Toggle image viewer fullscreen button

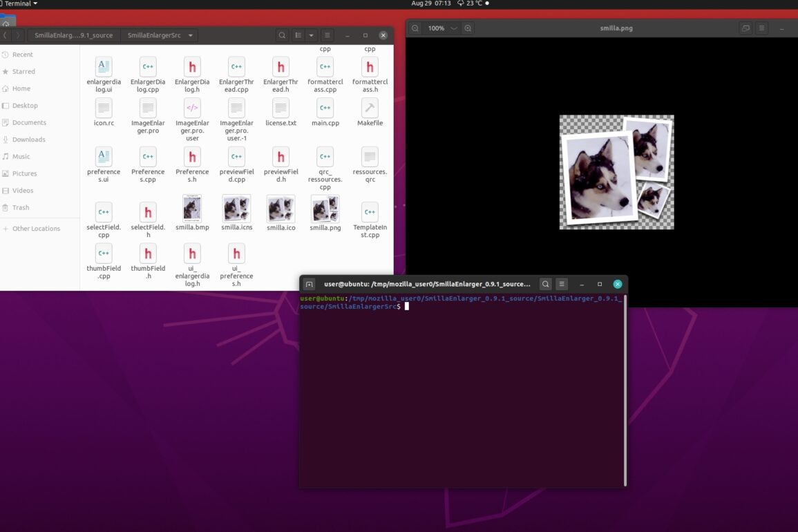click(745, 28)
